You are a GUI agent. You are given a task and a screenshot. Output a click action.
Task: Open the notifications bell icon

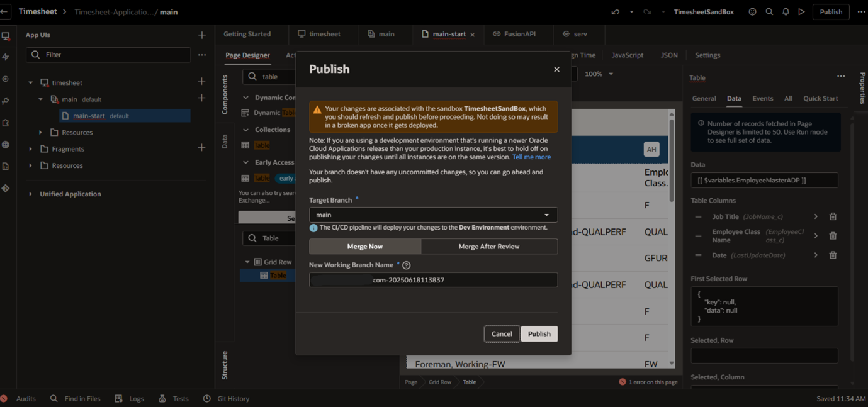coord(786,12)
